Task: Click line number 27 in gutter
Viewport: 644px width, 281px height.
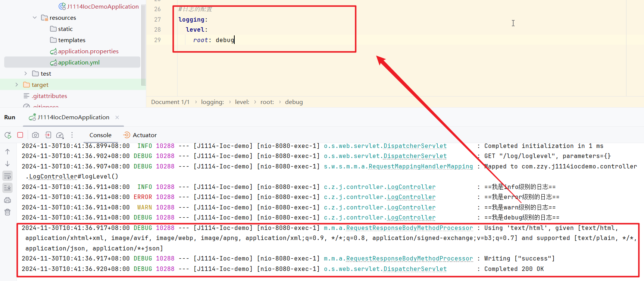Action: click(x=157, y=19)
